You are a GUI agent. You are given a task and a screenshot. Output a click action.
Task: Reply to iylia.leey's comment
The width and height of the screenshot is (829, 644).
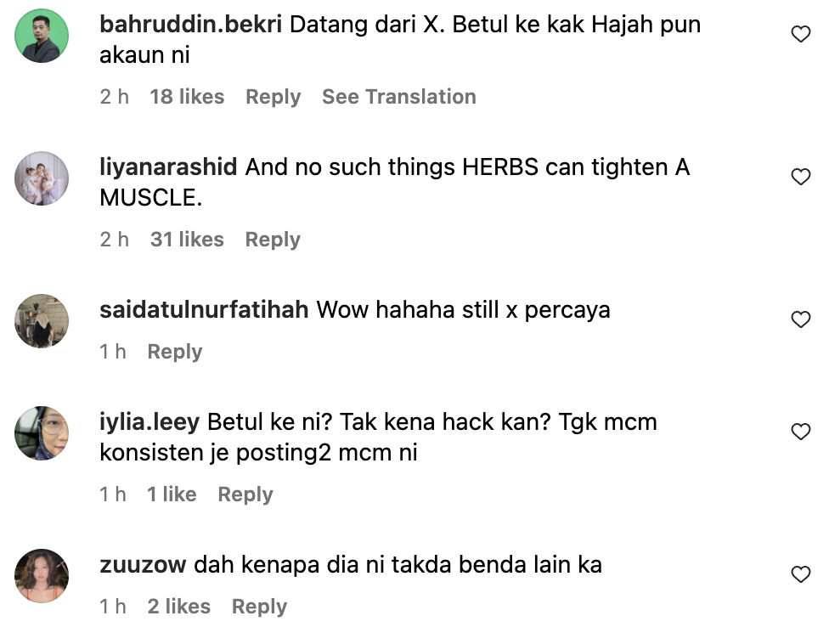(x=245, y=494)
